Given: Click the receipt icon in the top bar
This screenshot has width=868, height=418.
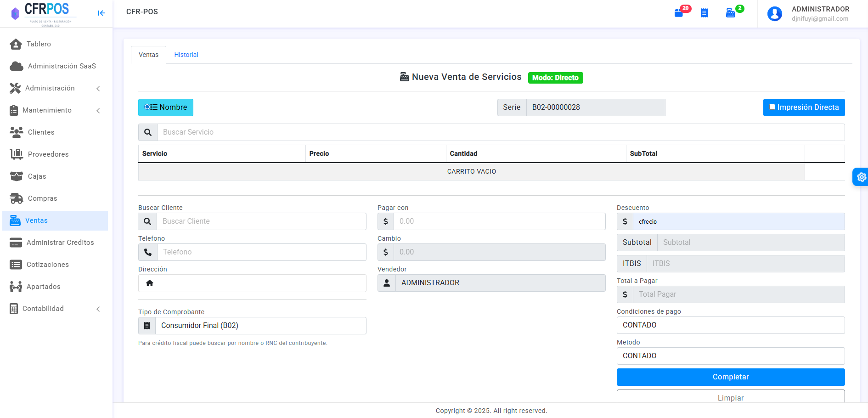Looking at the screenshot, I should point(704,13).
